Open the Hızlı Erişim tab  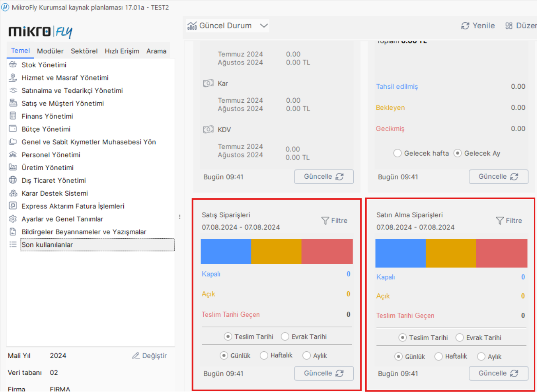point(122,51)
